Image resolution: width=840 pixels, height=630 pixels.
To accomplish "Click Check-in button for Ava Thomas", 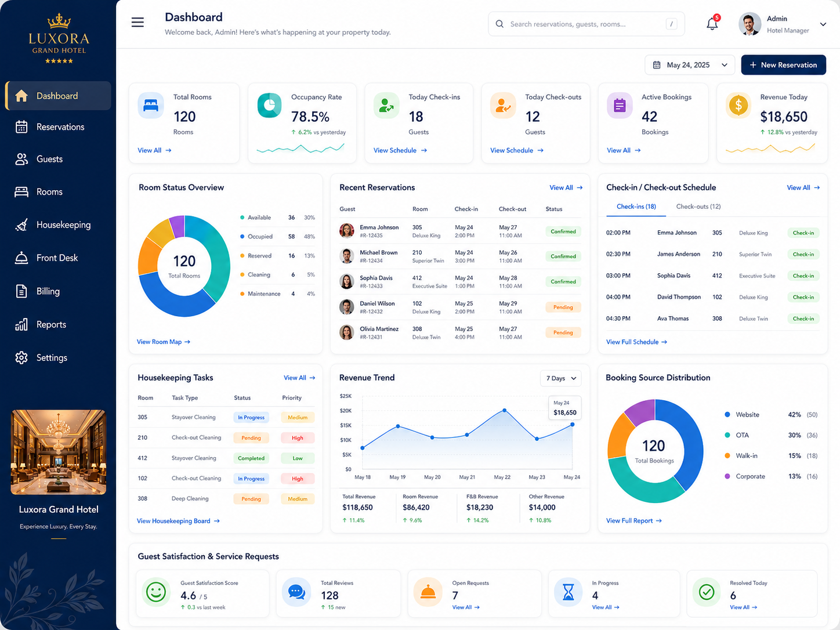I will [x=803, y=318].
